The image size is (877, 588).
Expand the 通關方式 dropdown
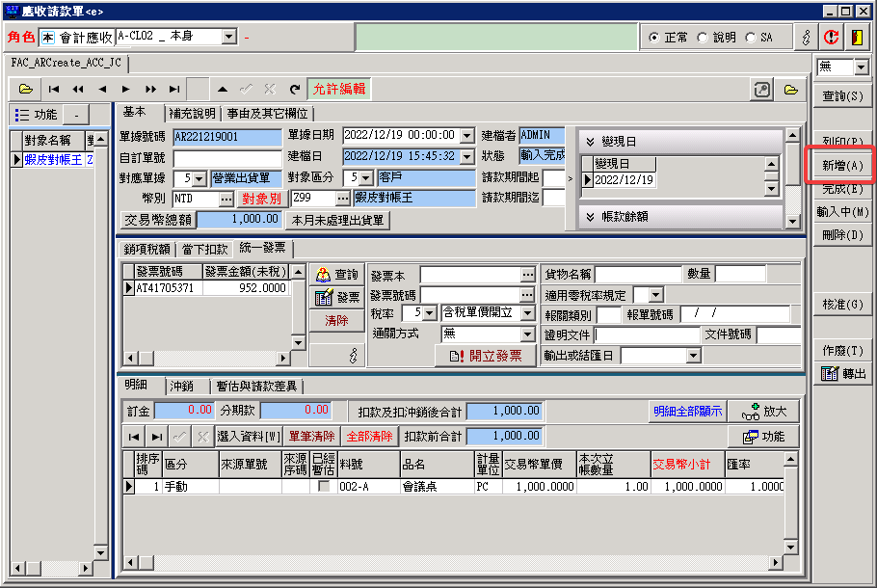(x=527, y=334)
